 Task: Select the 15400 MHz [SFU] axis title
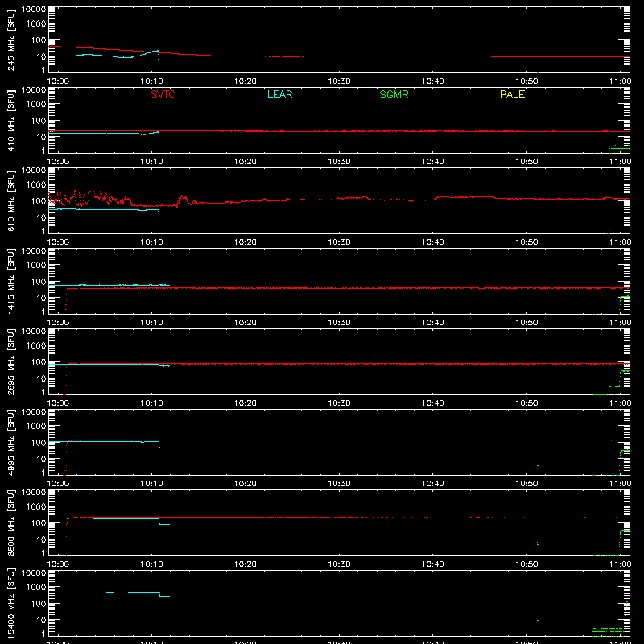pos(10,603)
